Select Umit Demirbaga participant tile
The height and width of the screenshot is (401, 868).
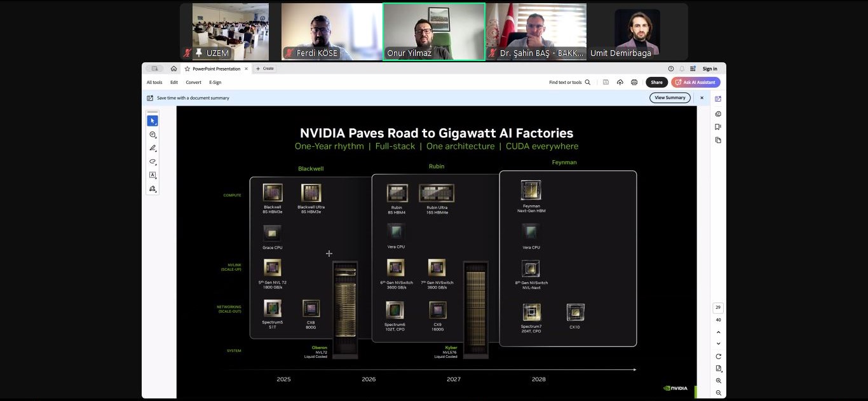coord(637,32)
